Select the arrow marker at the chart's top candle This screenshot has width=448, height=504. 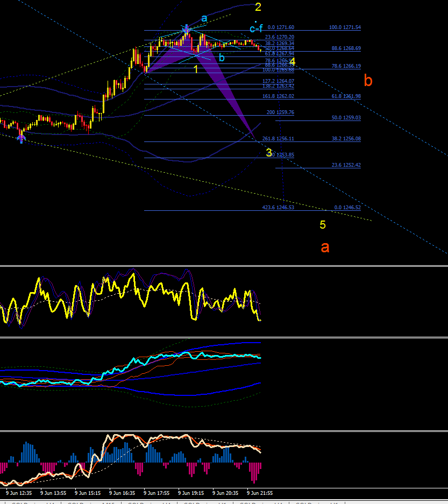pyautogui.click(x=186, y=29)
